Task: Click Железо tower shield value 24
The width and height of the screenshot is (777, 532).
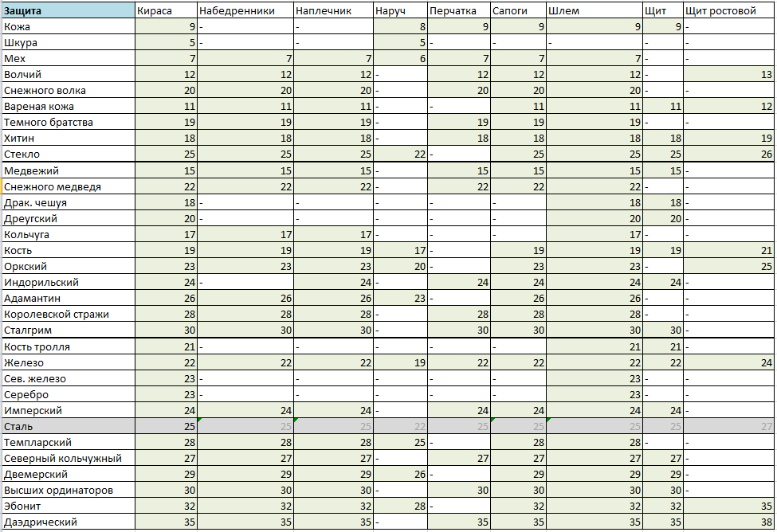Action: click(728, 362)
